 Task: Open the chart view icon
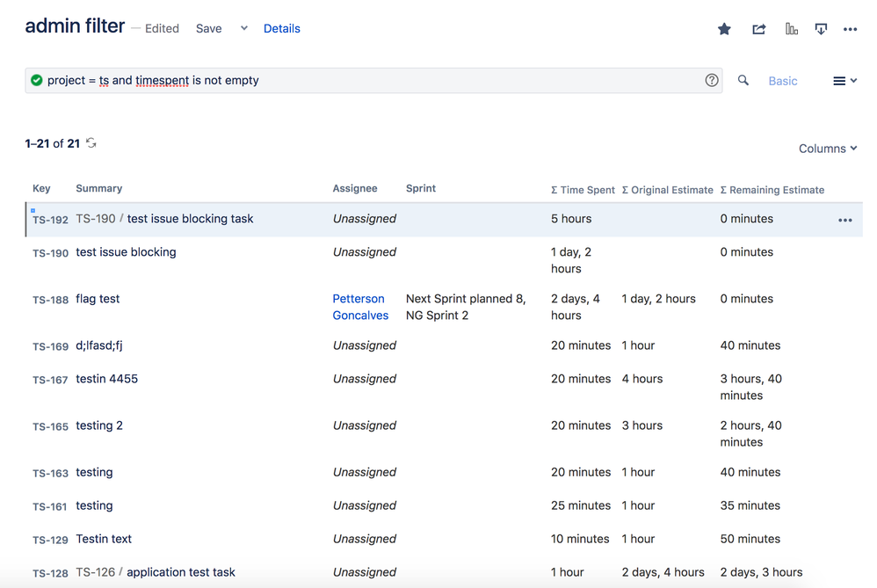pos(792,29)
